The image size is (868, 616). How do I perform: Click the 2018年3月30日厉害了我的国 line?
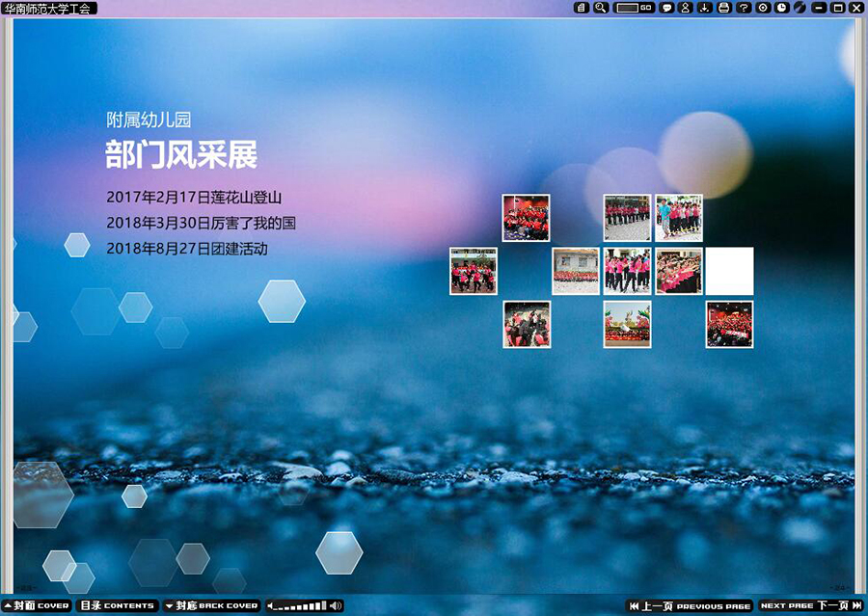[201, 223]
